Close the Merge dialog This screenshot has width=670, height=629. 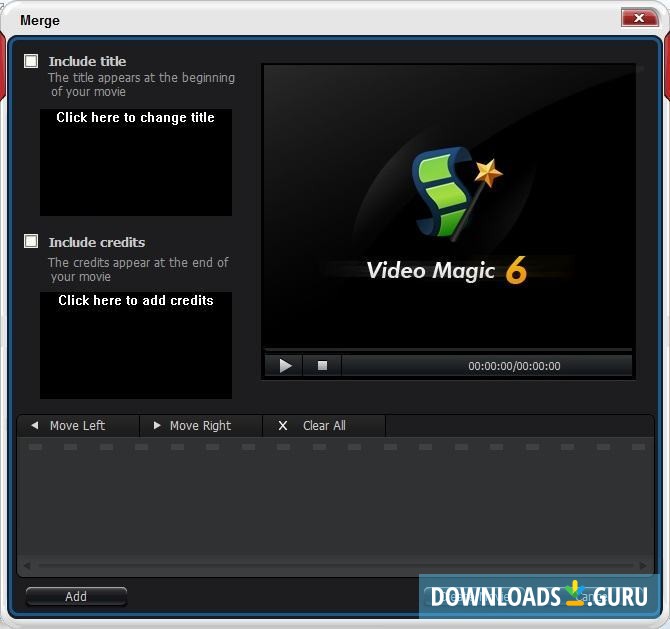click(x=640, y=18)
